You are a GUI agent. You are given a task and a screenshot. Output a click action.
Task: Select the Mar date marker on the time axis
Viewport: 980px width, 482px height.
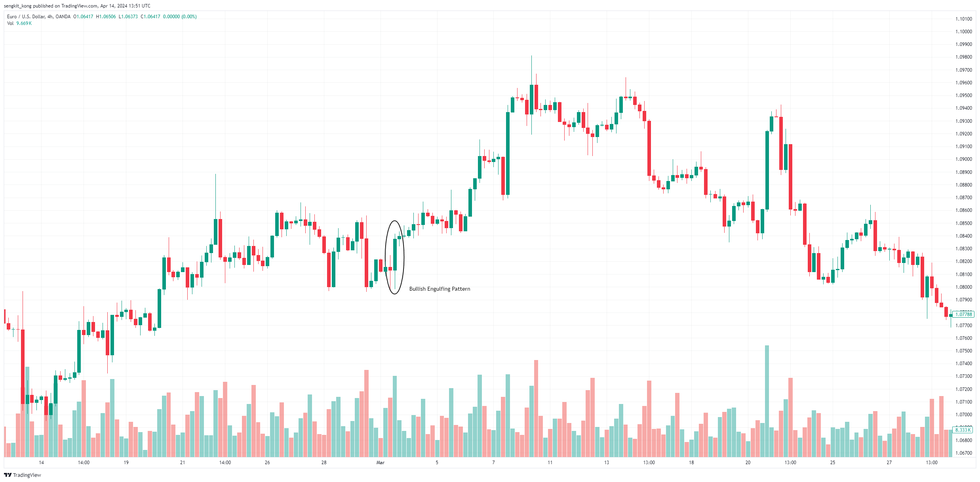[380, 462]
